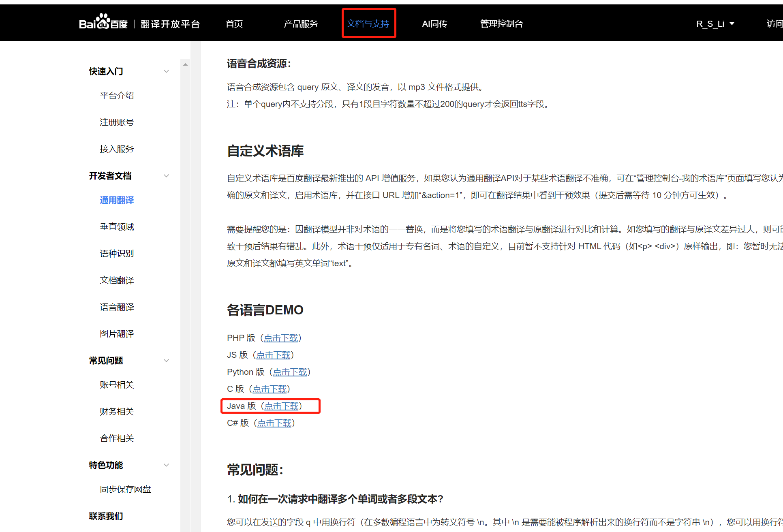Screen dimensions: 783x532
Task: Select 垂直领域 in the sidebar
Action: tap(117, 227)
